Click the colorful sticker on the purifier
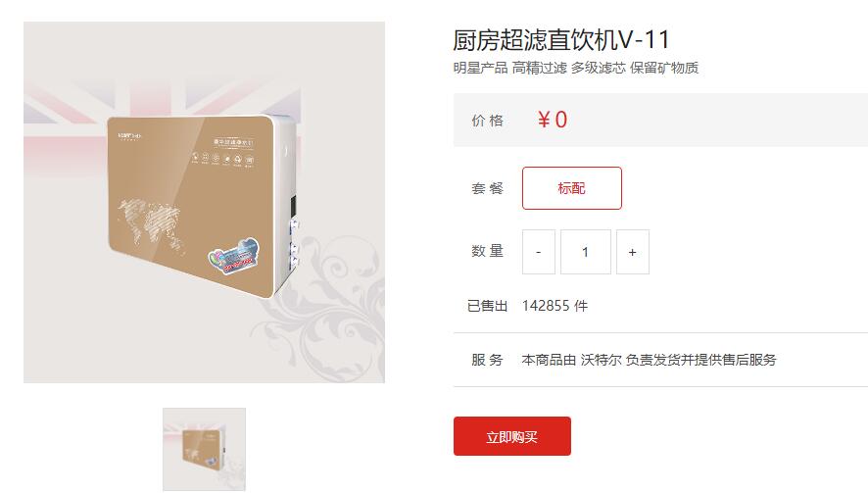Screen dimensions: 868x493 coord(233,256)
